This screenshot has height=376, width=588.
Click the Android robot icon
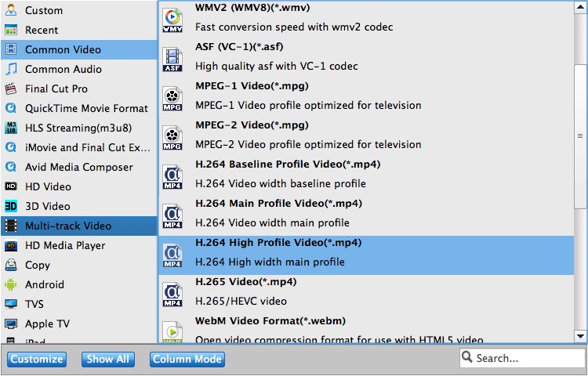[11, 284]
